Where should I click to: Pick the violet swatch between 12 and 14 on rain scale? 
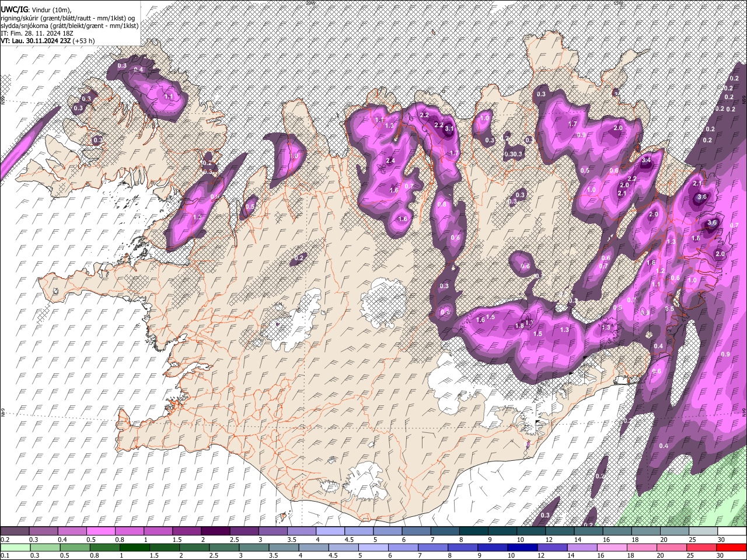tap(553, 547)
